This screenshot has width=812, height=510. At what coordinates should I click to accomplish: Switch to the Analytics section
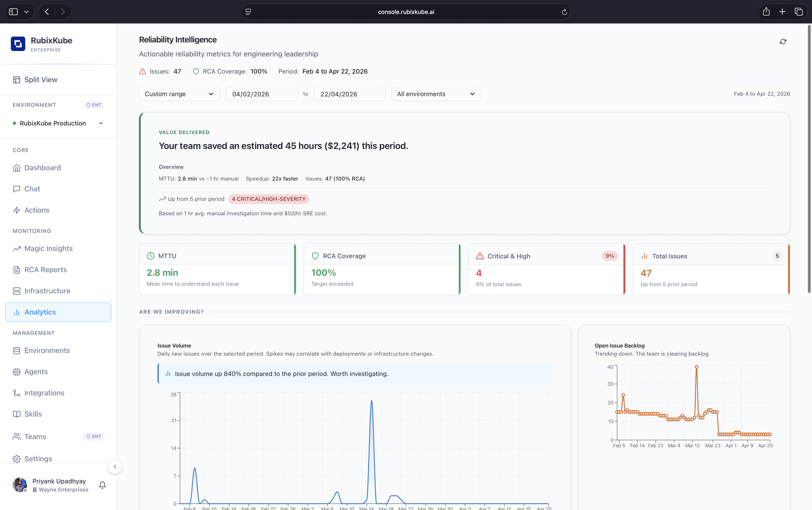click(x=40, y=312)
